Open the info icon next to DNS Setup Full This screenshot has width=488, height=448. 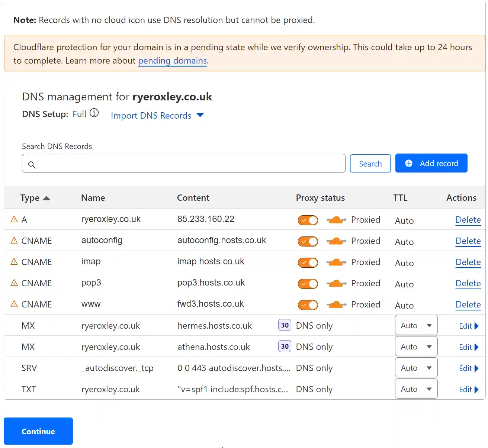pos(95,113)
